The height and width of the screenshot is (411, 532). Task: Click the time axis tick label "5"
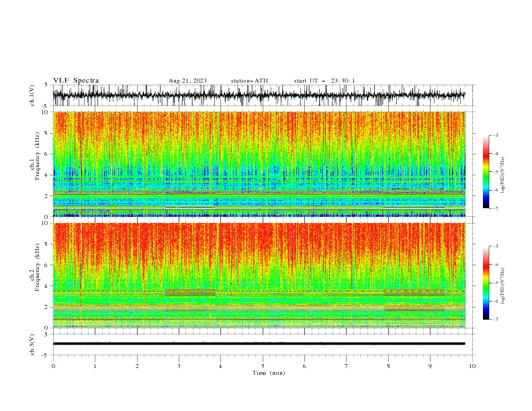click(263, 366)
